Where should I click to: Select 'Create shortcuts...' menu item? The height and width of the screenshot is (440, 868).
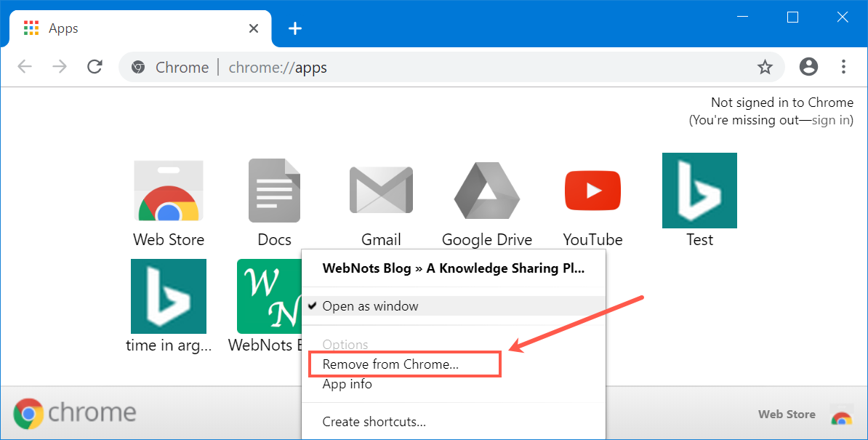pos(374,421)
